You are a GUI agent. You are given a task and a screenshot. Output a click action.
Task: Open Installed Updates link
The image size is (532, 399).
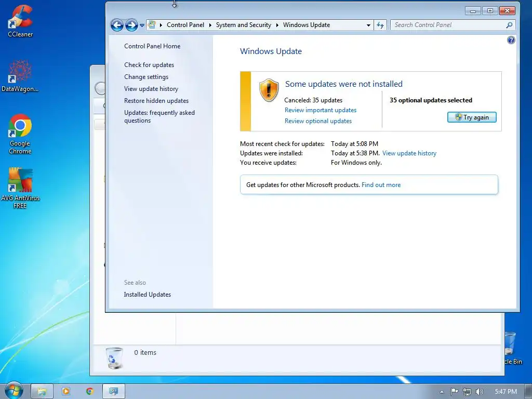147,295
